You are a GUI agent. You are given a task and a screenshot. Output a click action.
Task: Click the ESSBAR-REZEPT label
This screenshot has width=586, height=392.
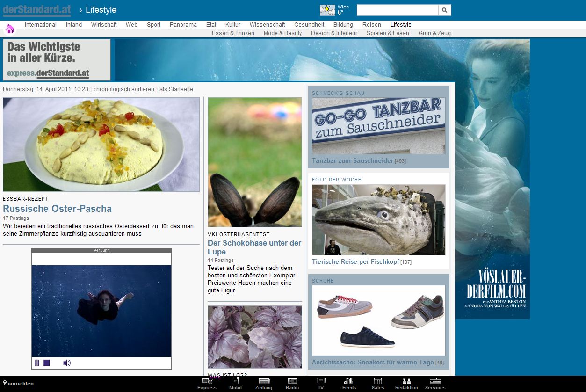point(25,199)
